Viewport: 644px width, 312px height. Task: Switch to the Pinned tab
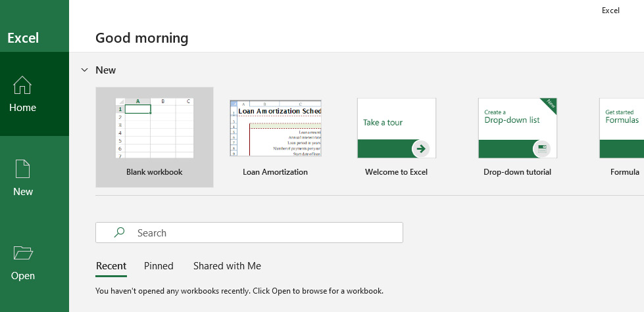(159, 265)
